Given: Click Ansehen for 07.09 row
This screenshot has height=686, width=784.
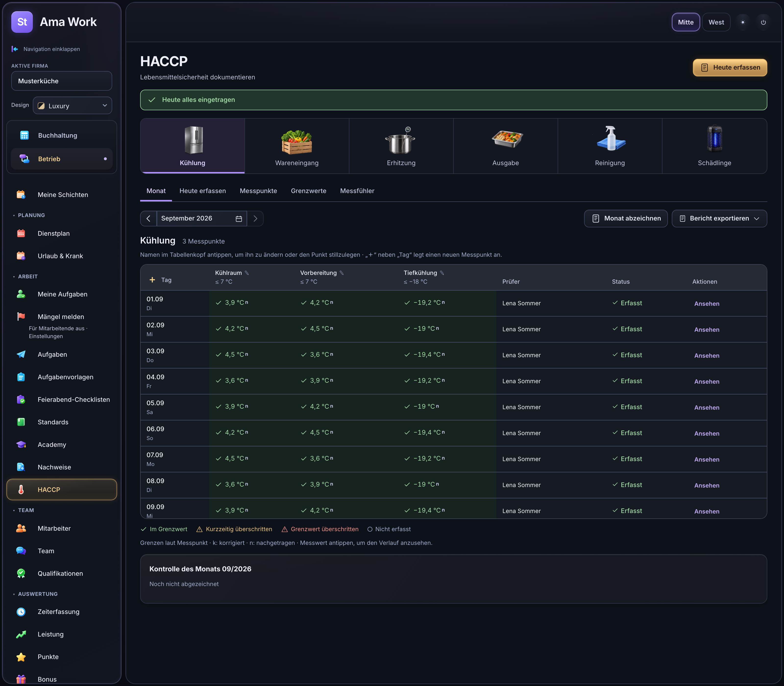Looking at the screenshot, I should pos(707,459).
